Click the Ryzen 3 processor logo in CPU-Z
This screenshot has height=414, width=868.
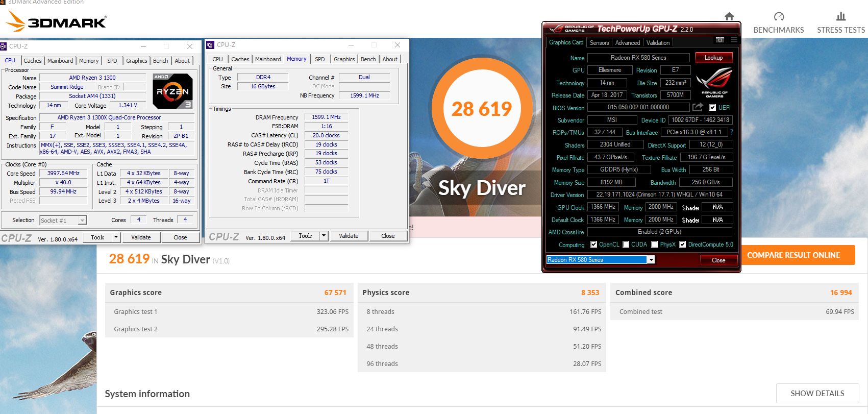tap(172, 91)
